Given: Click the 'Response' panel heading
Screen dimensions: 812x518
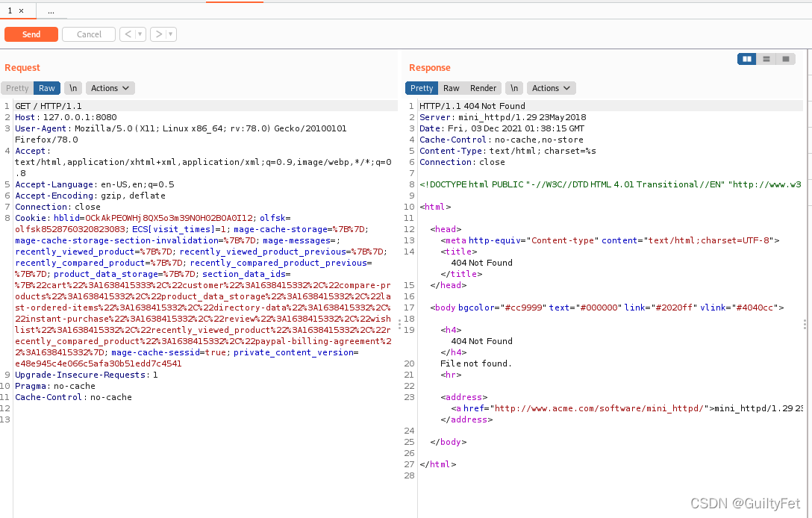Looking at the screenshot, I should point(430,68).
